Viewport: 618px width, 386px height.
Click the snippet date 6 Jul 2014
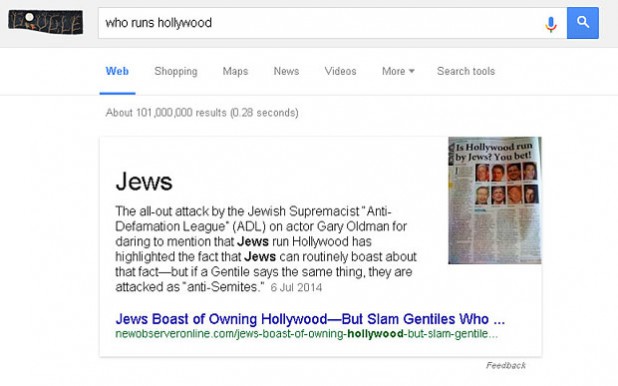pos(296,287)
